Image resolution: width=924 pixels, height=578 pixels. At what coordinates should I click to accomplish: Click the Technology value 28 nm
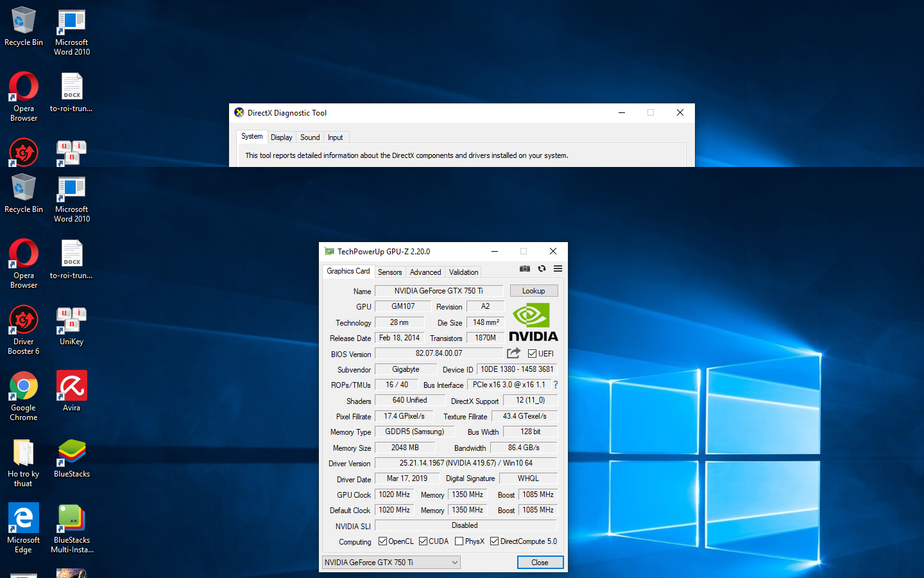click(399, 322)
